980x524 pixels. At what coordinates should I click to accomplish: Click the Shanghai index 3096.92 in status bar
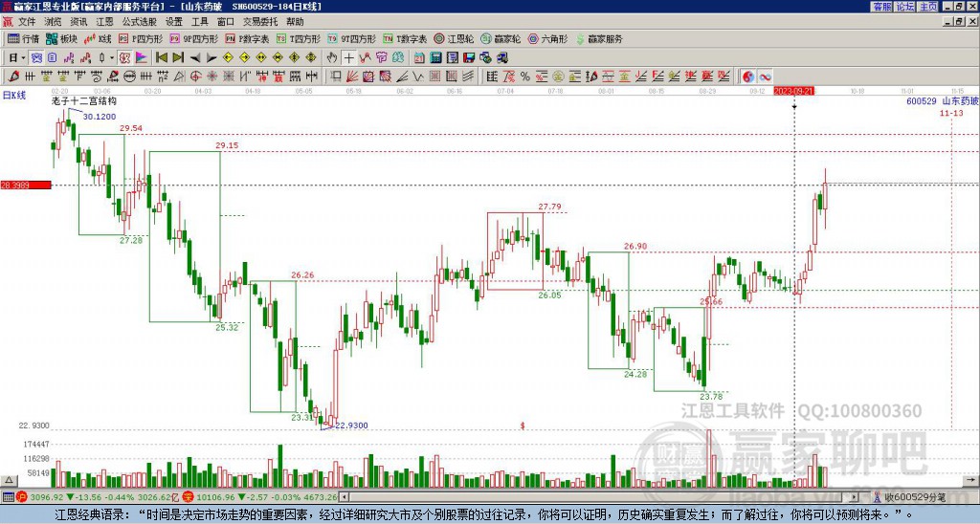click(x=47, y=498)
